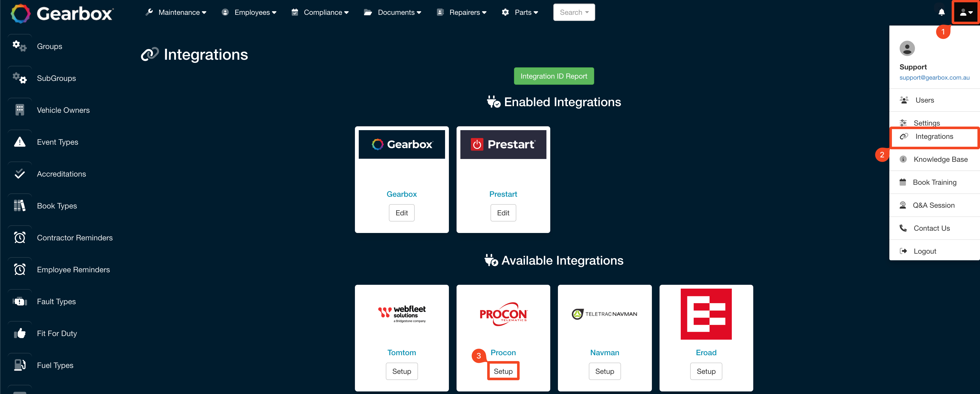Click the Prestart logo banner
980x394 pixels.
[x=503, y=144]
